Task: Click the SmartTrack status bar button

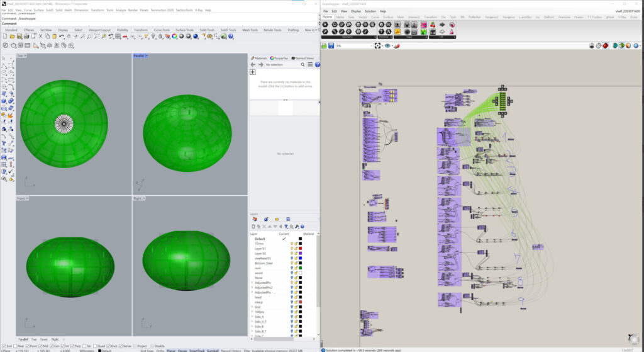Action: tap(196, 350)
